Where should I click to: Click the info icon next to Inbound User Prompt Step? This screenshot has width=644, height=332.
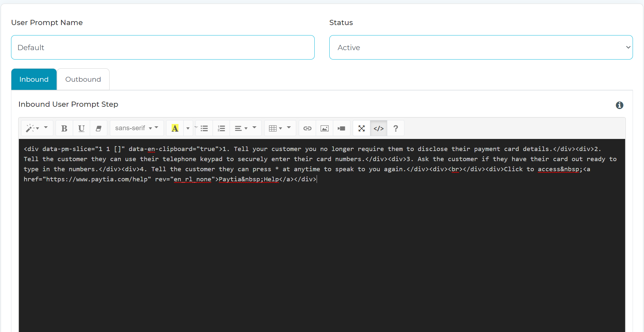click(619, 105)
